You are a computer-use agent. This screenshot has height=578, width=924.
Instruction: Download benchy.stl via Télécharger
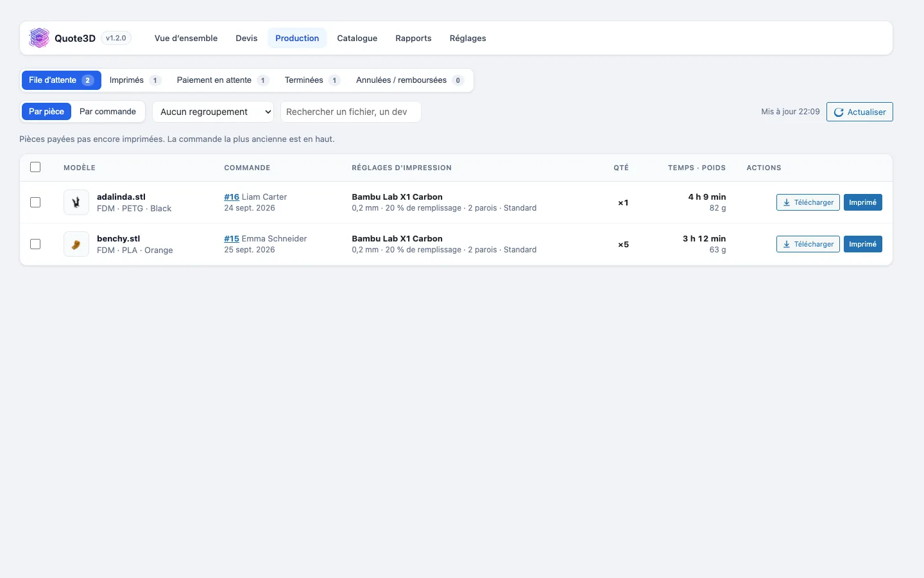(808, 244)
